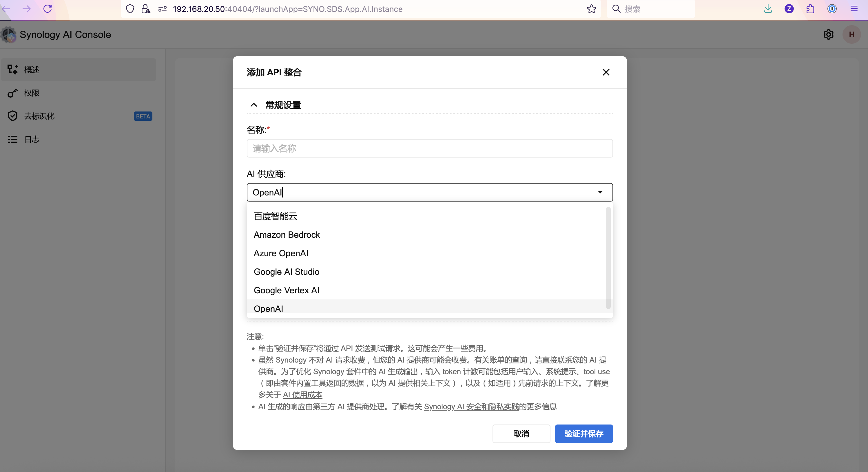Go to 去标识化 beta section

point(39,116)
